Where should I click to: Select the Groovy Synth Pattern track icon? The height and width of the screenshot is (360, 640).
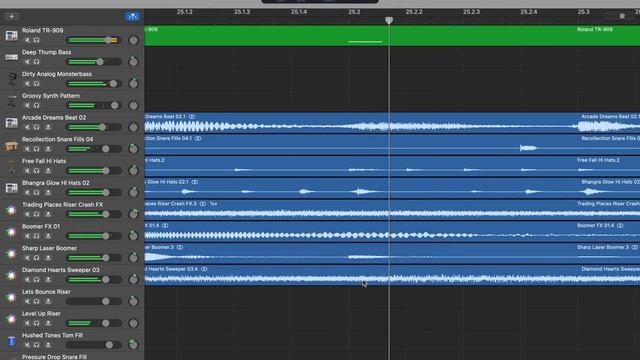coord(11,101)
